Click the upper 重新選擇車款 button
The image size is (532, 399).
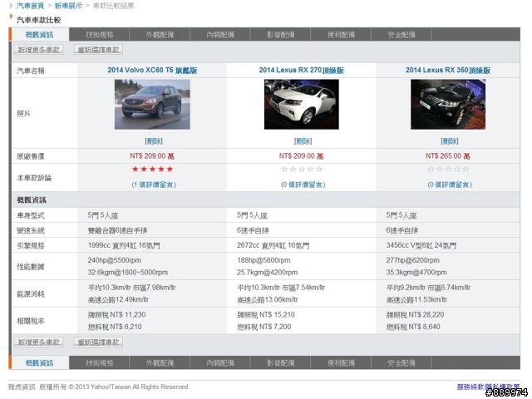(x=98, y=50)
